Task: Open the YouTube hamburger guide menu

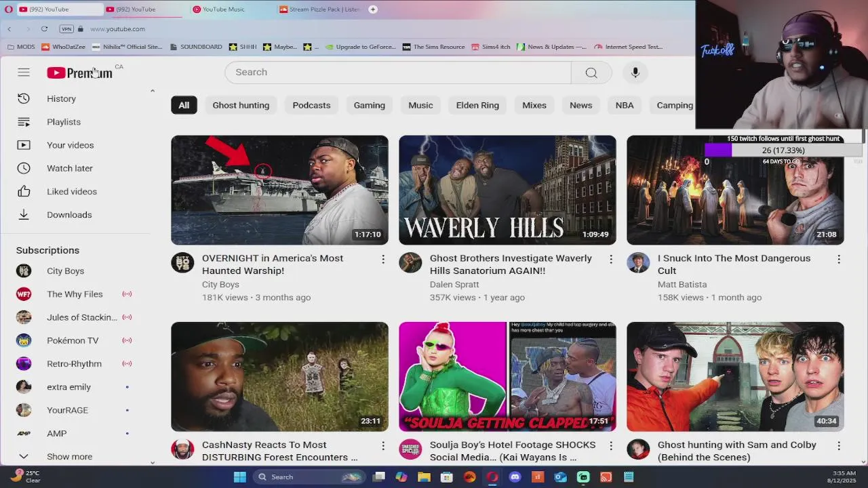Action: [x=24, y=73]
